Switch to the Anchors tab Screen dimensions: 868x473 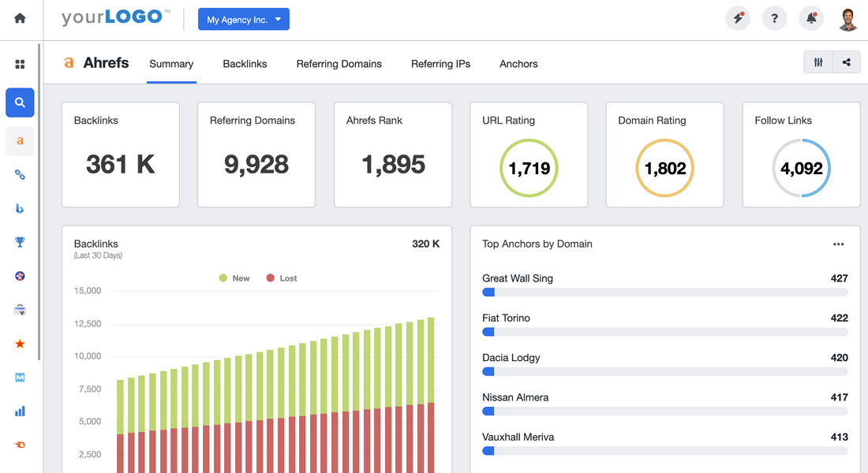click(x=518, y=64)
